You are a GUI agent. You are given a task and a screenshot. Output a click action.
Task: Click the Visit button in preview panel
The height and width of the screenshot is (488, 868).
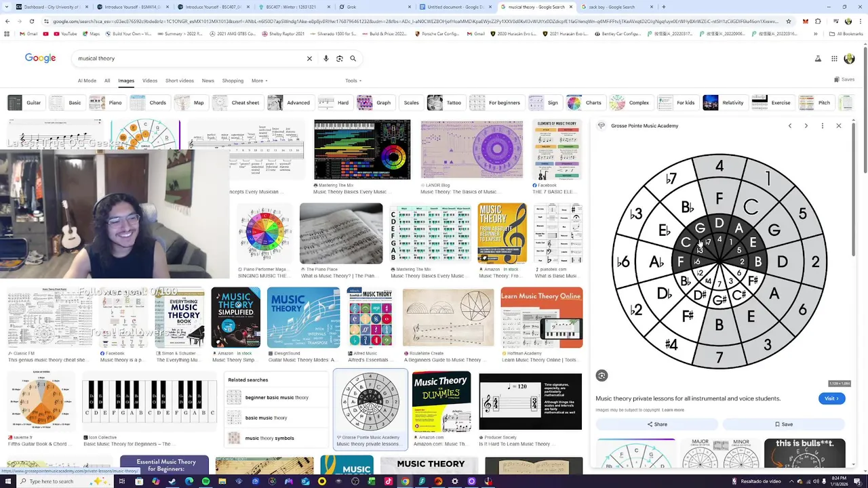tap(831, 399)
